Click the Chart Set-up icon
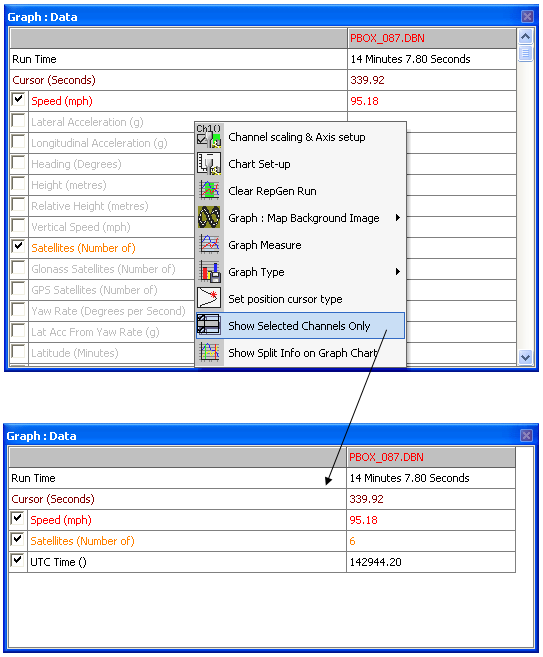The height and width of the screenshot is (657, 543). tap(209, 164)
